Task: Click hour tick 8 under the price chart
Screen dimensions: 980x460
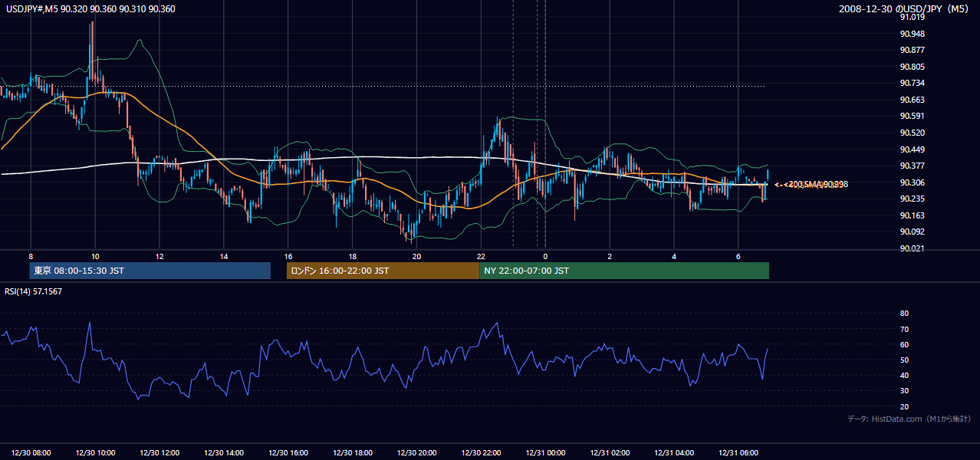Action: pyautogui.click(x=31, y=256)
